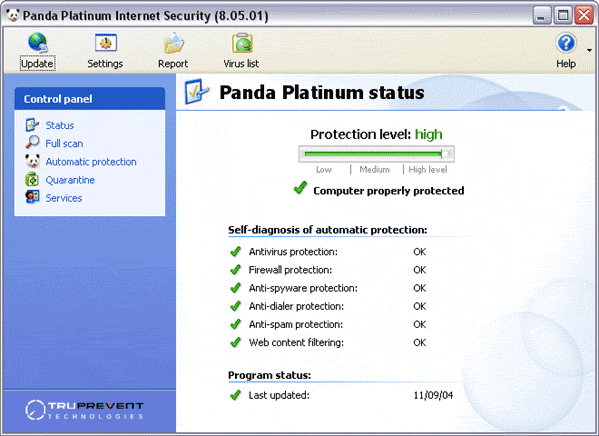The image size is (599, 436).
Task: Click the Virus list toolbar label
Action: point(241,63)
